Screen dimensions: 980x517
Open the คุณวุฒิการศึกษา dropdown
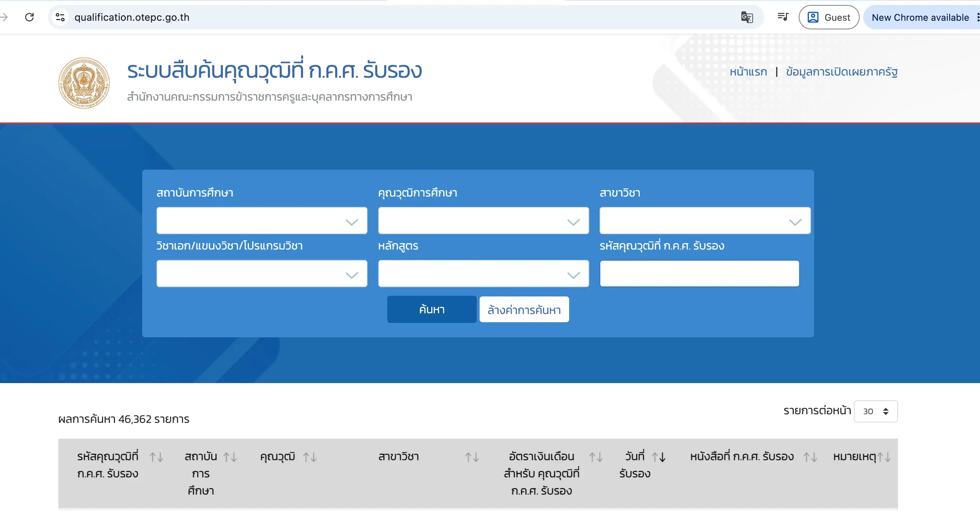(x=484, y=221)
